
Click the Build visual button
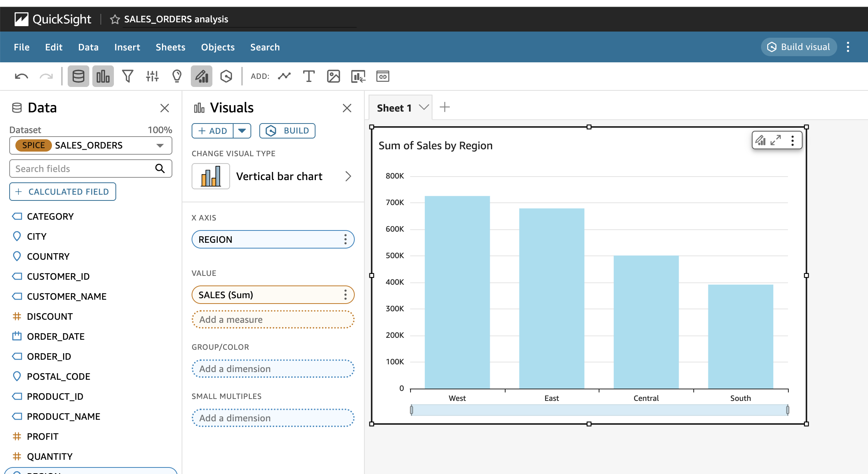tap(799, 47)
